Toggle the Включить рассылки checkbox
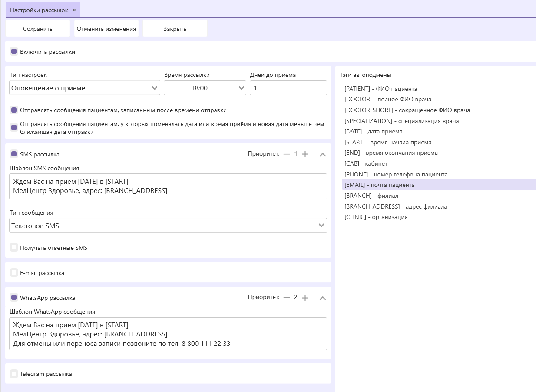 pyautogui.click(x=14, y=52)
